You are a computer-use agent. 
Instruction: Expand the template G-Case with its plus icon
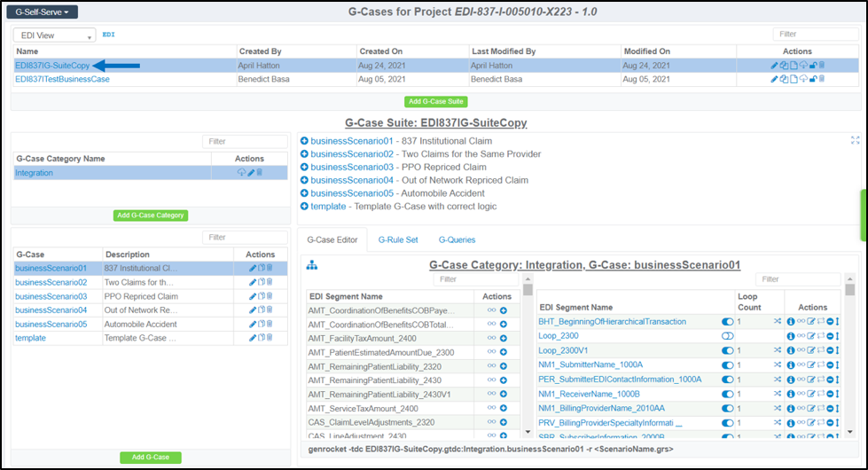coord(304,207)
